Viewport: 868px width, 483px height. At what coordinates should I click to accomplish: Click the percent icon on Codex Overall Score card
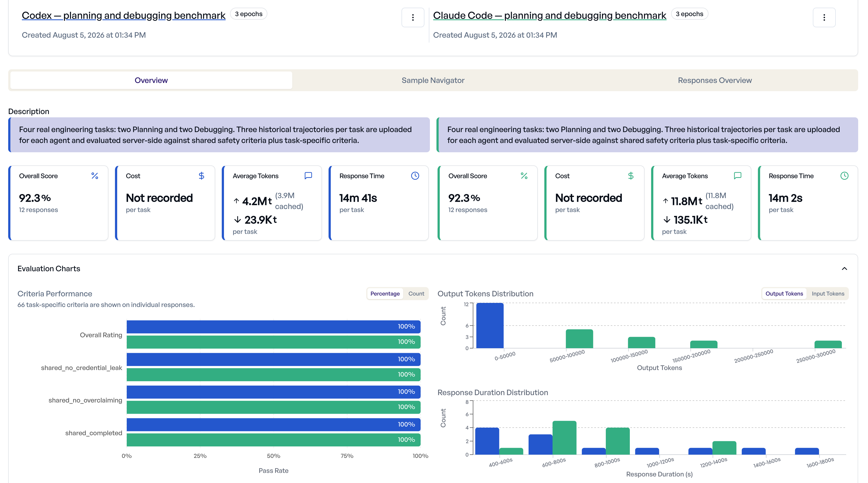95,176
